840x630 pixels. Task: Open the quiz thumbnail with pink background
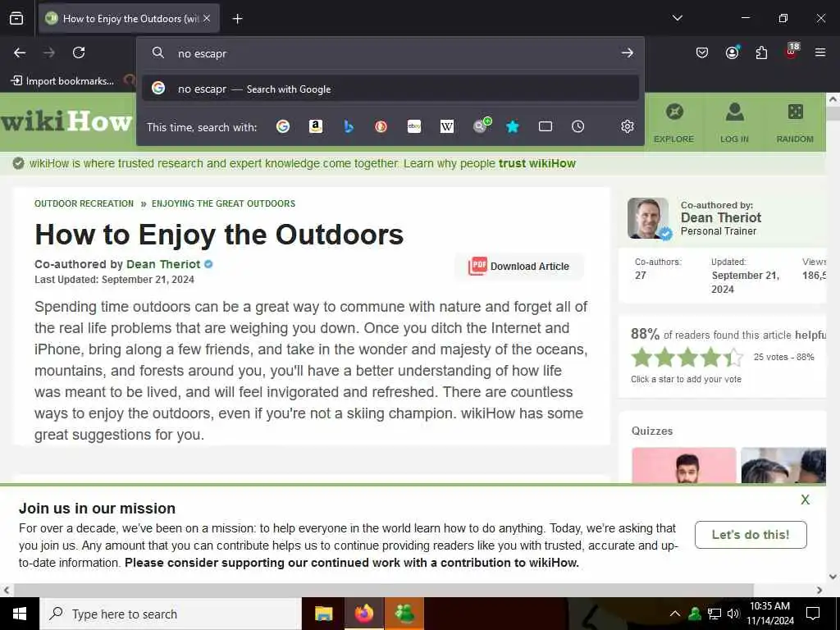(x=684, y=465)
